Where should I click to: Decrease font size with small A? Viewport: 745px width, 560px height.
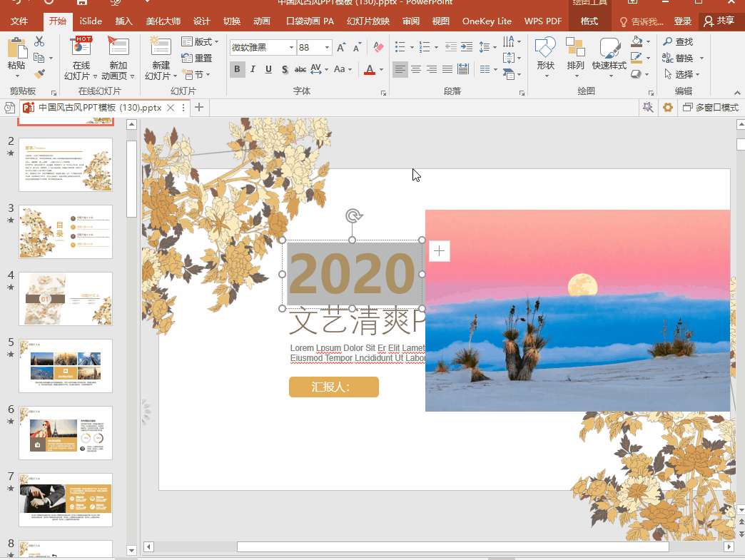pyautogui.click(x=357, y=48)
